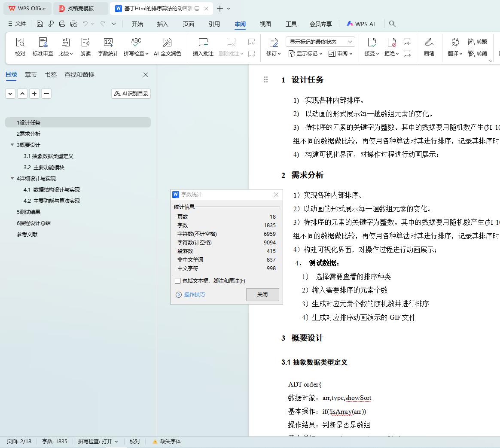Screen dimensions: 500x448
Task: Start the 朗读 read aloud tool
Action: coord(85,46)
